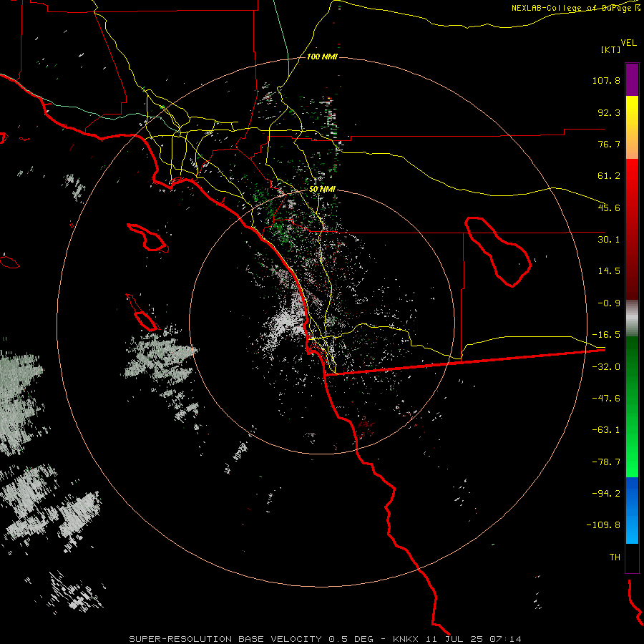Screen dimensions: 644x644
Task: Click the TH label on color bar
Action: coord(615,557)
